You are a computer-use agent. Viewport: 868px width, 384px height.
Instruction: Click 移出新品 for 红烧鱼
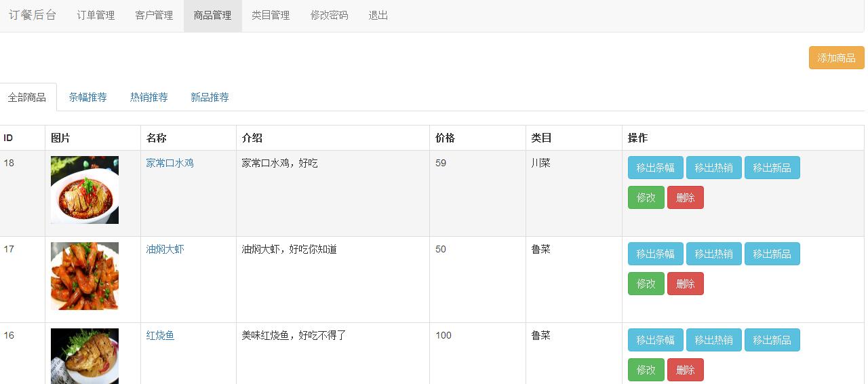click(x=772, y=340)
